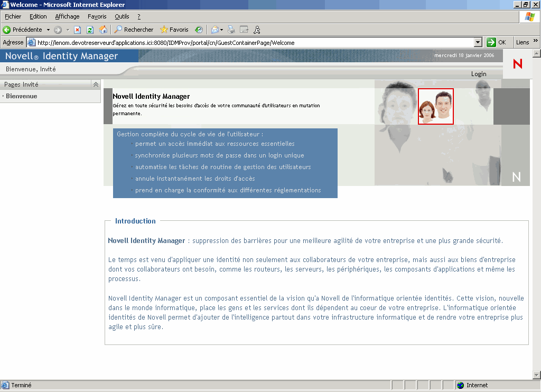Select Bienvenue in the sidebar
Viewport: 541px width, 392px height.
(21, 96)
